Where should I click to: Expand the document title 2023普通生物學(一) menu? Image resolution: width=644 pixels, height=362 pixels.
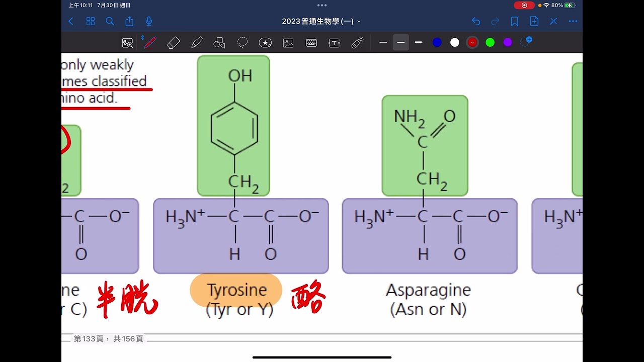[x=321, y=21]
